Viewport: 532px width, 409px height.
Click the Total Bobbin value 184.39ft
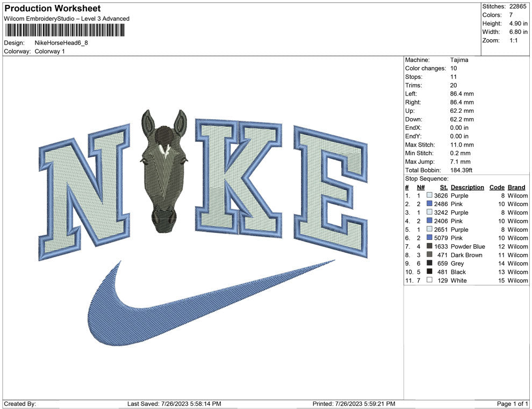tap(462, 170)
